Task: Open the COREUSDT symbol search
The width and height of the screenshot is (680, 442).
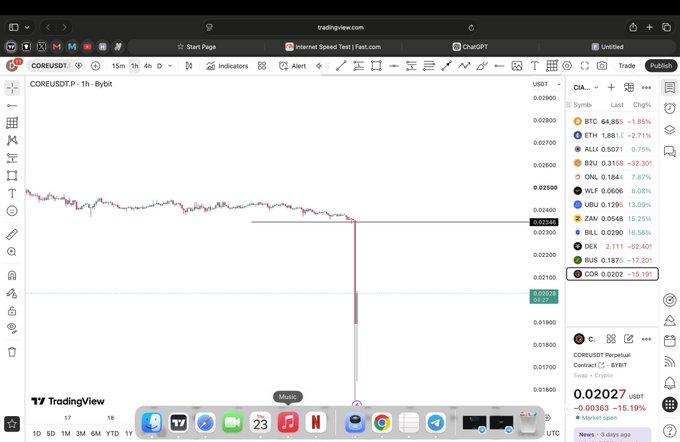Action: (x=49, y=66)
